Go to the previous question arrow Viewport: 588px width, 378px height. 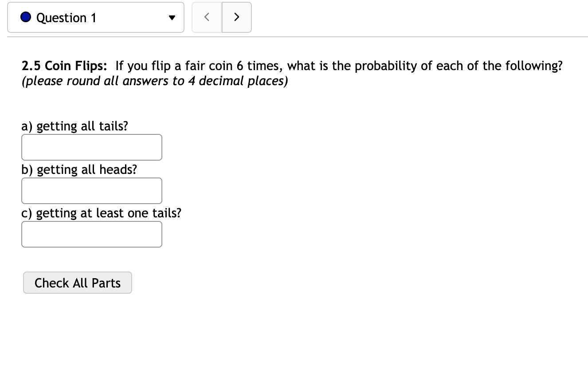207,17
